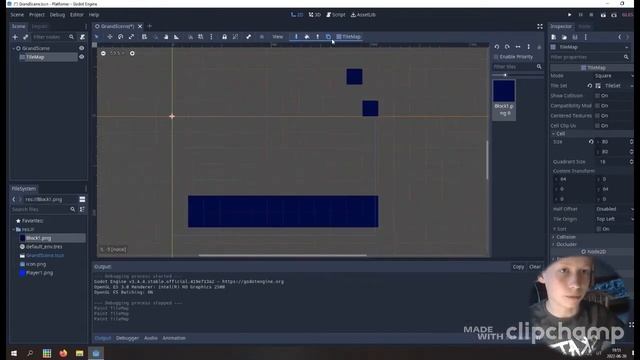Toggle visibility of GrandScene node
Viewport: 640px width, 360px height.
[x=82, y=48]
